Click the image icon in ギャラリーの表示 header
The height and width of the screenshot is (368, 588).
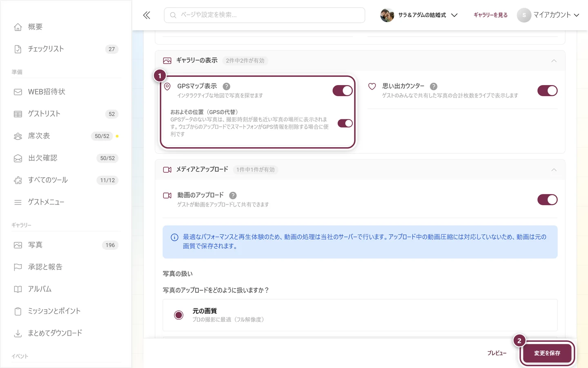pyautogui.click(x=167, y=61)
